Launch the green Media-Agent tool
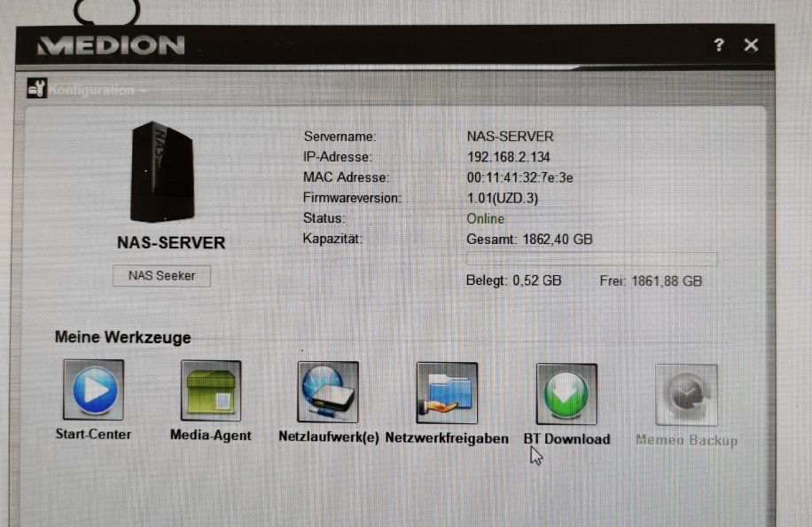Viewport: 812px width, 527px height. click(211, 390)
